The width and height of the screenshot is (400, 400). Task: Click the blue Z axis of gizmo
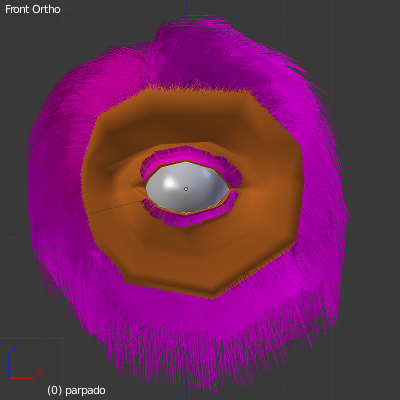click(x=9, y=365)
